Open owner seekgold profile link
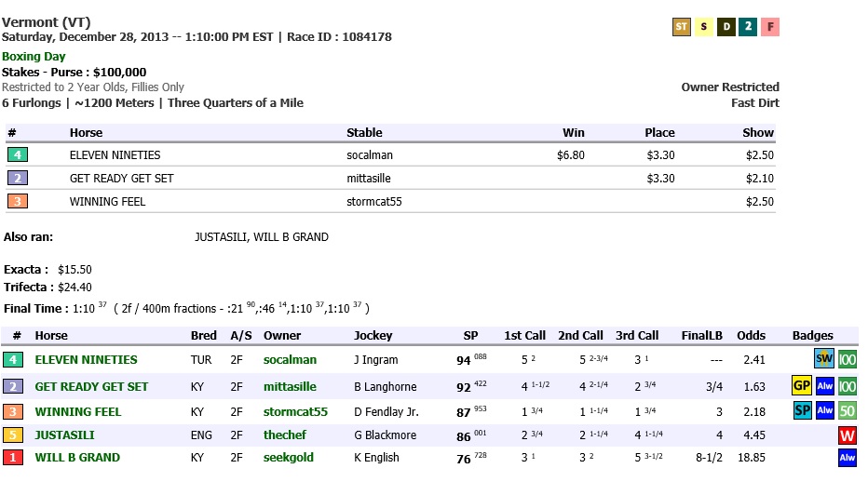This screenshot has height=495, width=868. pyautogui.click(x=288, y=458)
